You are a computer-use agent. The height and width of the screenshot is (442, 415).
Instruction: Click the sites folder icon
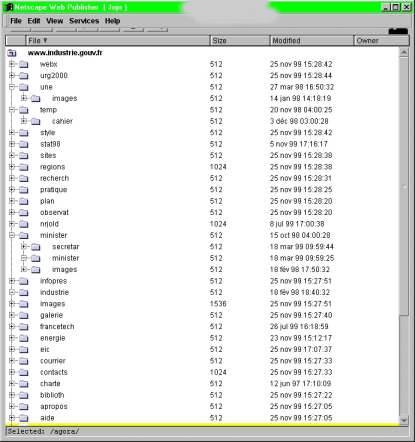pos(24,155)
